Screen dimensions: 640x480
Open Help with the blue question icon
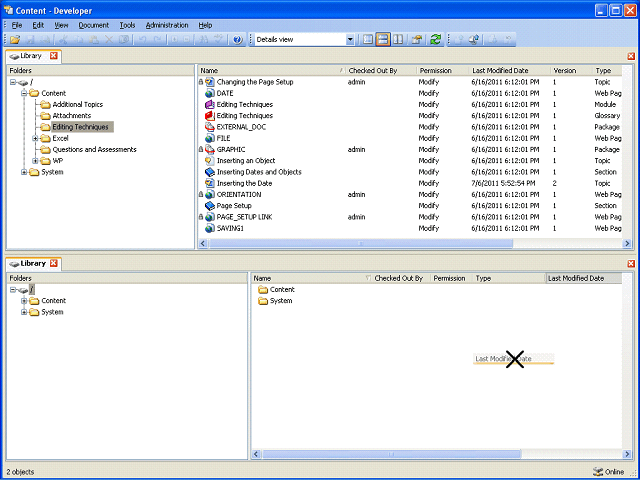tap(238, 40)
